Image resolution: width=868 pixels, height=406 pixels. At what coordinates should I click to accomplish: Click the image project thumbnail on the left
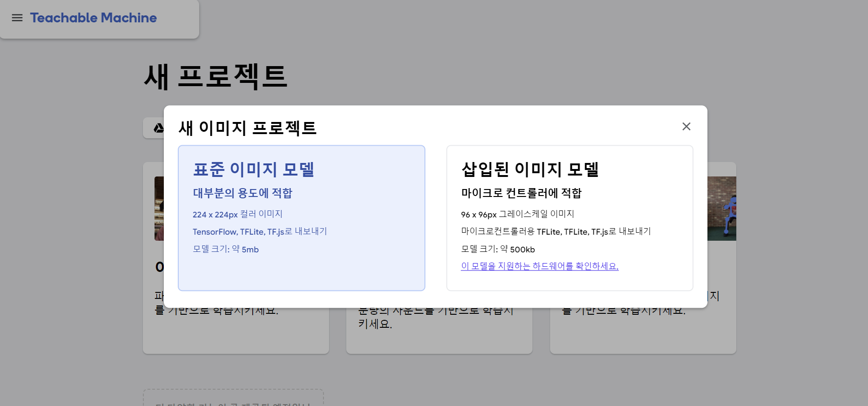click(x=159, y=209)
